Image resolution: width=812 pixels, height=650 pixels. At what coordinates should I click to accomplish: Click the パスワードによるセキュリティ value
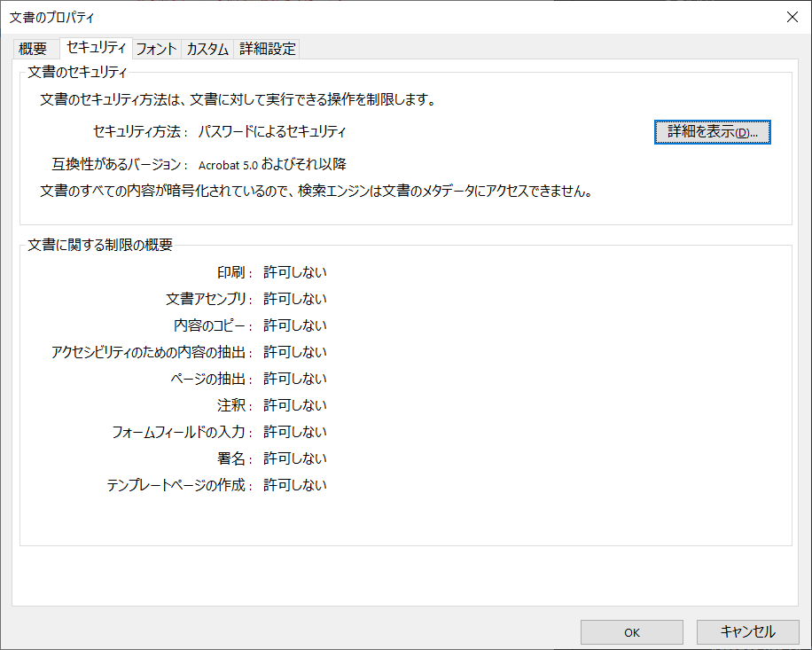click(272, 131)
